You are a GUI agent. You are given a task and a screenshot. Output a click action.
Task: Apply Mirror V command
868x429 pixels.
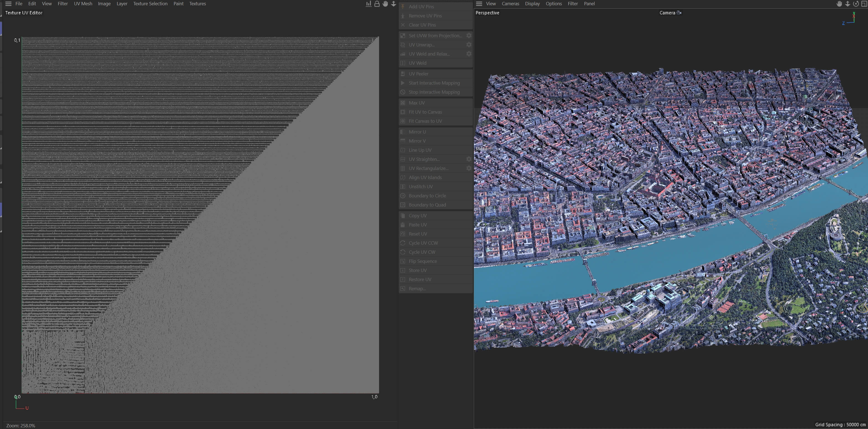coord(436,141)
